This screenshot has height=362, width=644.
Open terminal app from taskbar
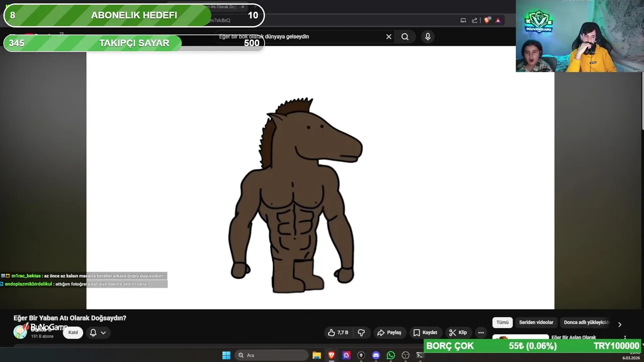click(420, 355)
